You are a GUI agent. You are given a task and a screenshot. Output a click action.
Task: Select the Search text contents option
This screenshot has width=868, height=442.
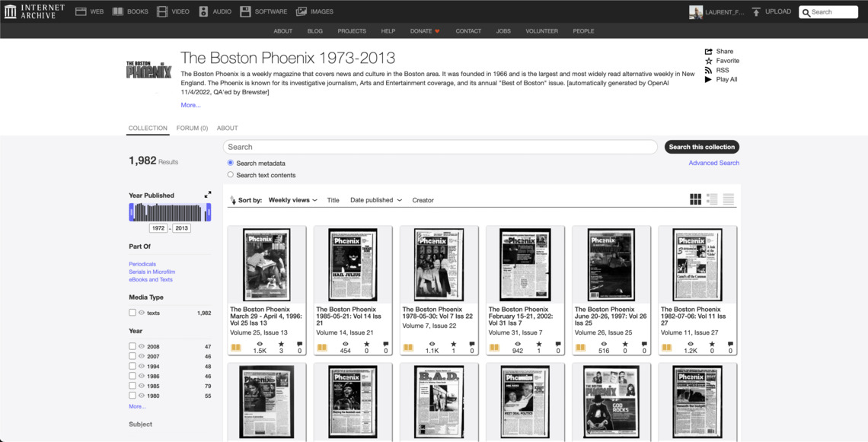[x=231, y=175]
